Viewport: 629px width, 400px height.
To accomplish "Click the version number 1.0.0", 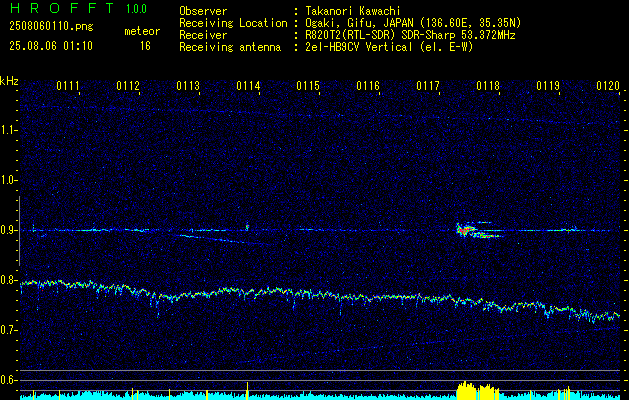I will pos(136,8).
